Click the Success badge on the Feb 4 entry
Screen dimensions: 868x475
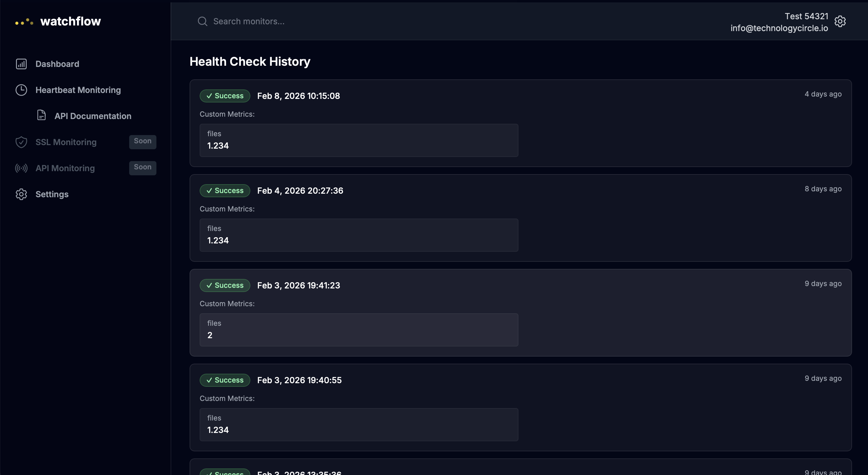[x=225, y=190]
